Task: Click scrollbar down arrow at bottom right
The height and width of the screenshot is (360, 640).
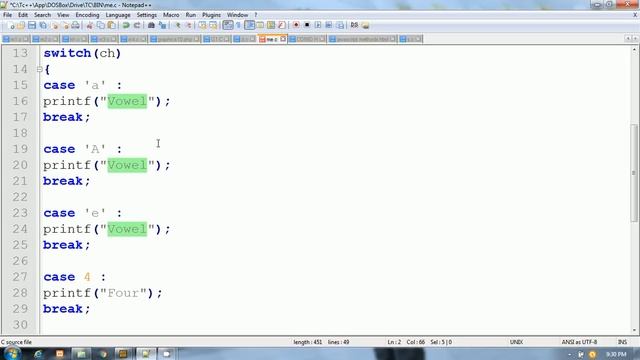Action: 634,330
